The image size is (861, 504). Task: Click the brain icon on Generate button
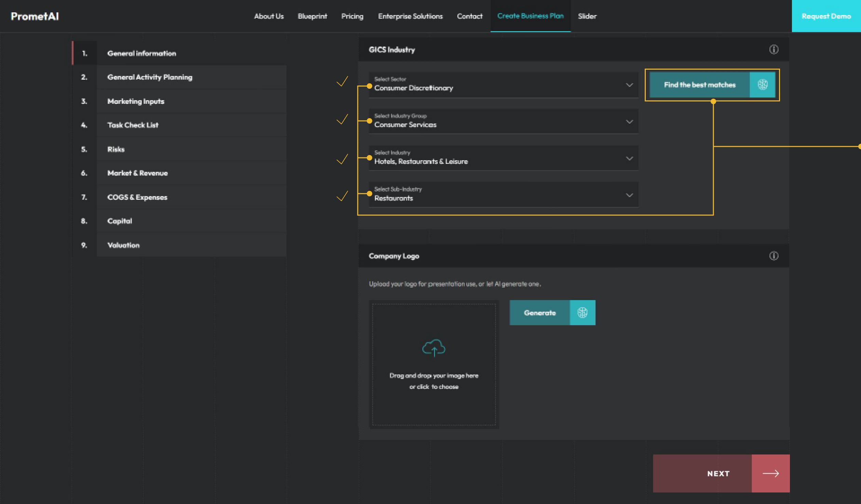click(582, 312)
